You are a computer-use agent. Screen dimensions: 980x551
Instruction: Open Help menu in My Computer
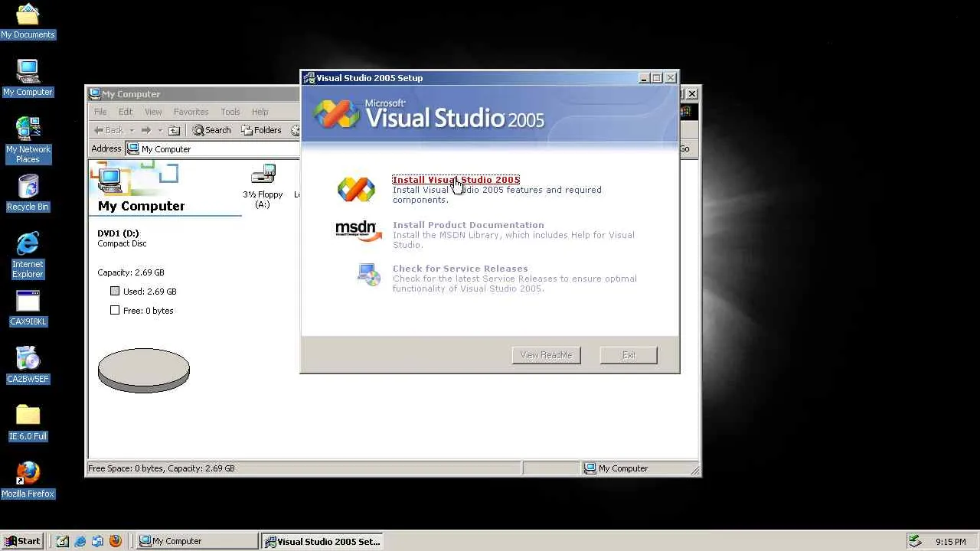coord(260,112)
